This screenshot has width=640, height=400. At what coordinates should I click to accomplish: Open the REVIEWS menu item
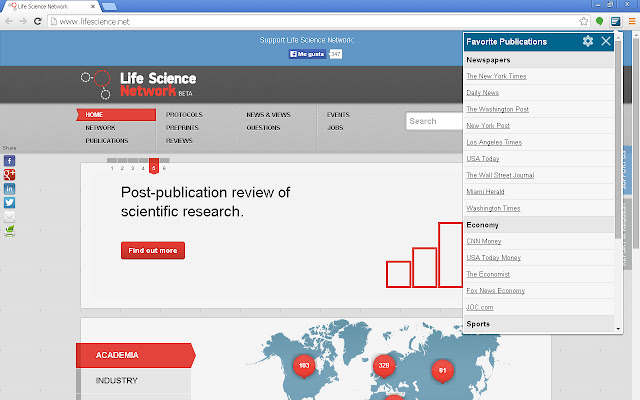coord(179,141)
